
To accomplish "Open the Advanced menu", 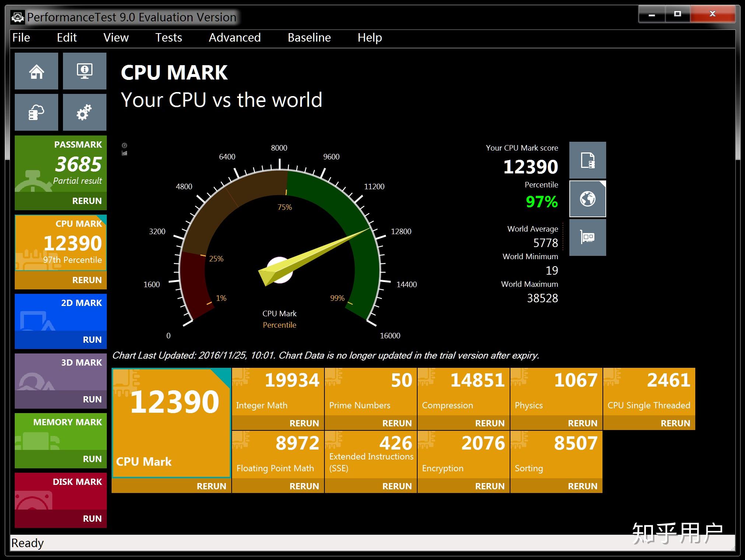I will click(x=235, y=38).
